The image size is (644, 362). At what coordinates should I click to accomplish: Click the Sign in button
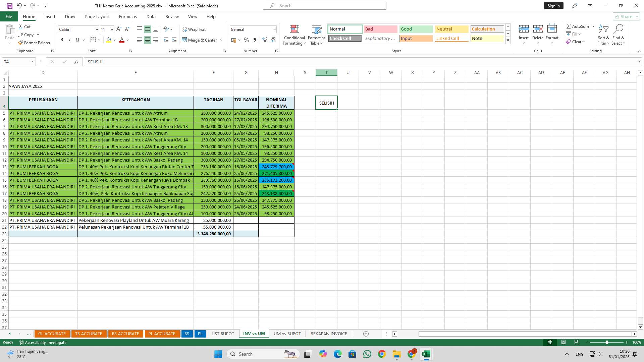553,6
